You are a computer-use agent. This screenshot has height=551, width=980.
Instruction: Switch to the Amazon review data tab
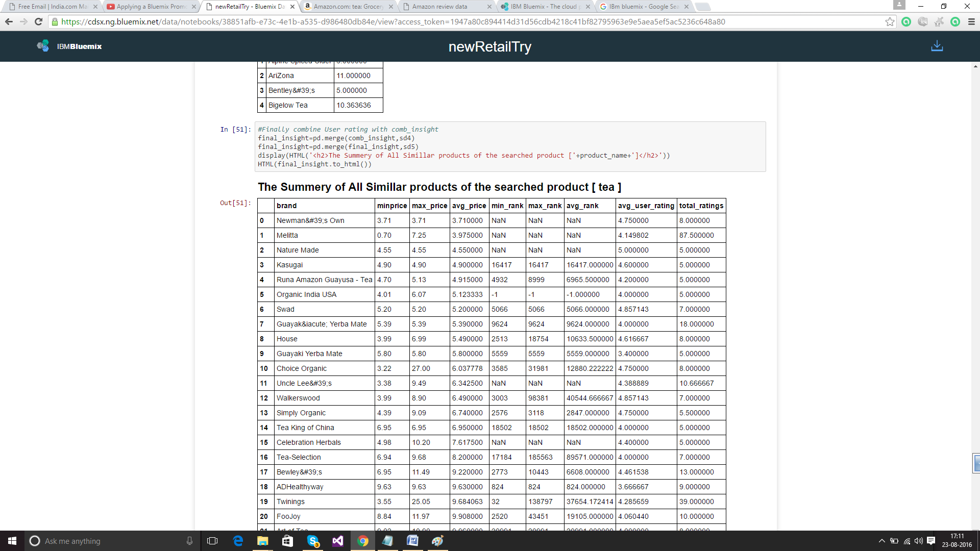tap(439, 7)
